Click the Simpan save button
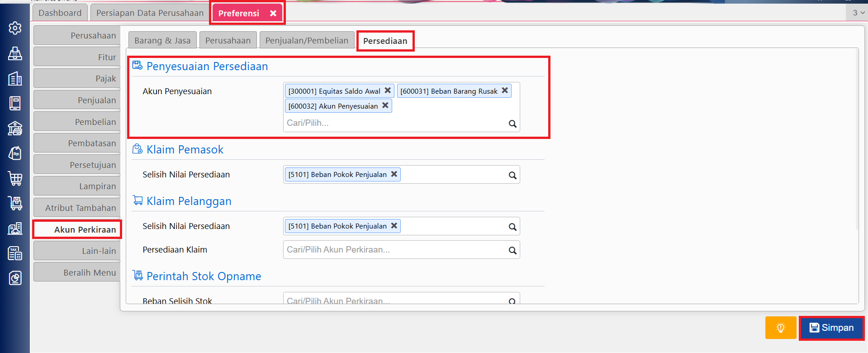The width and height of the screenshot is (868, 353). point(831,328)
